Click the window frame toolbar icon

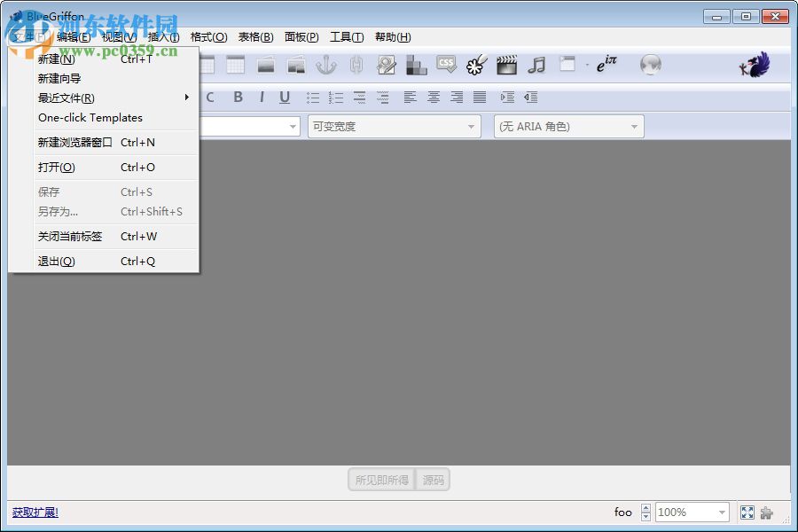click(x=567, y=64)
